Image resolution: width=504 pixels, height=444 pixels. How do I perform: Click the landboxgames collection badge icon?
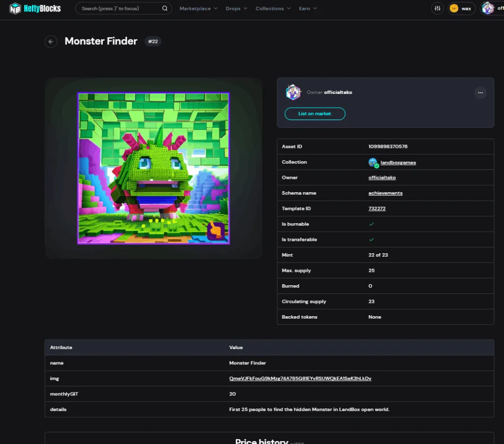[373, 162]
